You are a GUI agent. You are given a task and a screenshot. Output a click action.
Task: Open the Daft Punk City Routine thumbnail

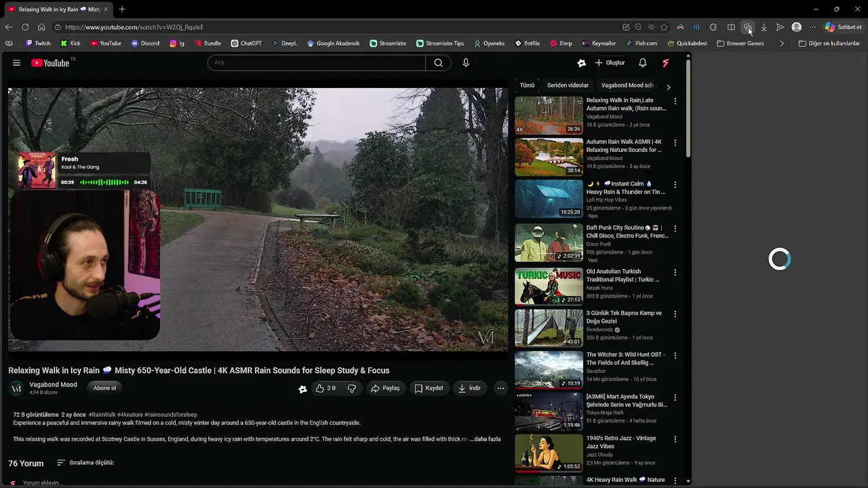point(549,243)
